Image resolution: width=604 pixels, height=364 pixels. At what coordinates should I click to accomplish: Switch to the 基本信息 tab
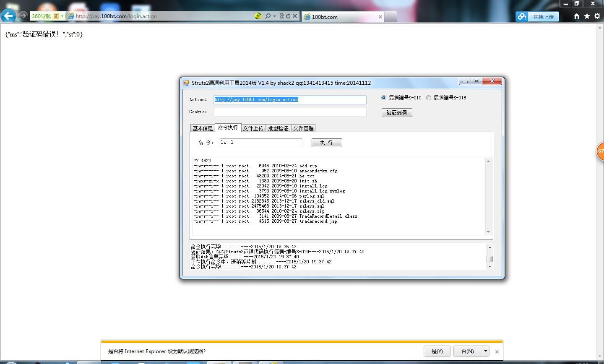203,128
